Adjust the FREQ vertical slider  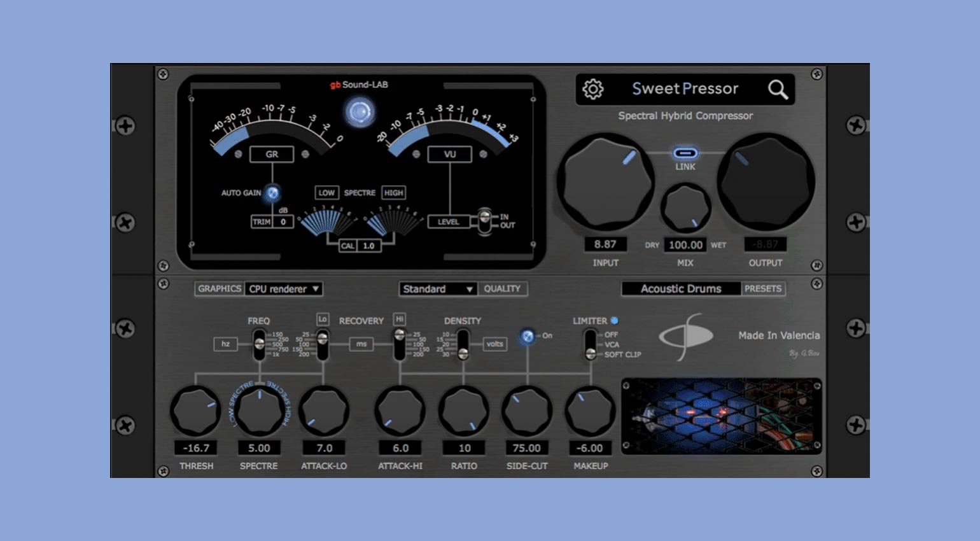tap(259, 344)
